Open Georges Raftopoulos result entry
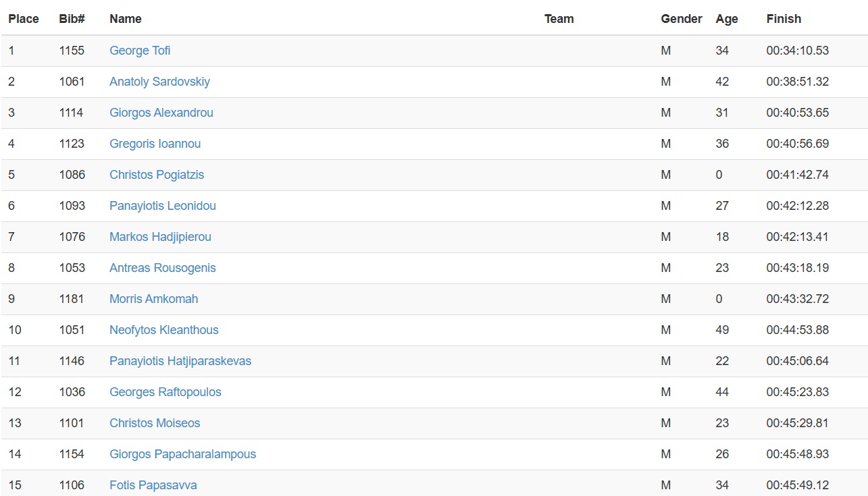This screenshot has width=868, height=496. (165, 392)
